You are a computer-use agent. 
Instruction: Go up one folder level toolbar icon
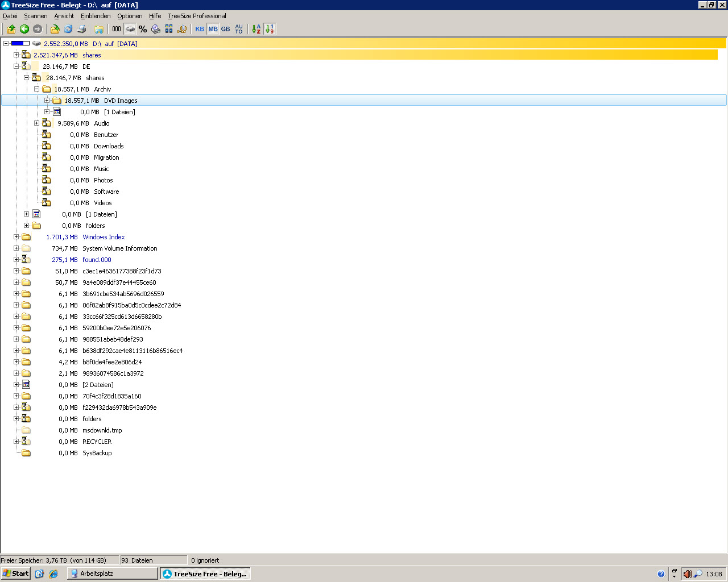pos(11,29)
